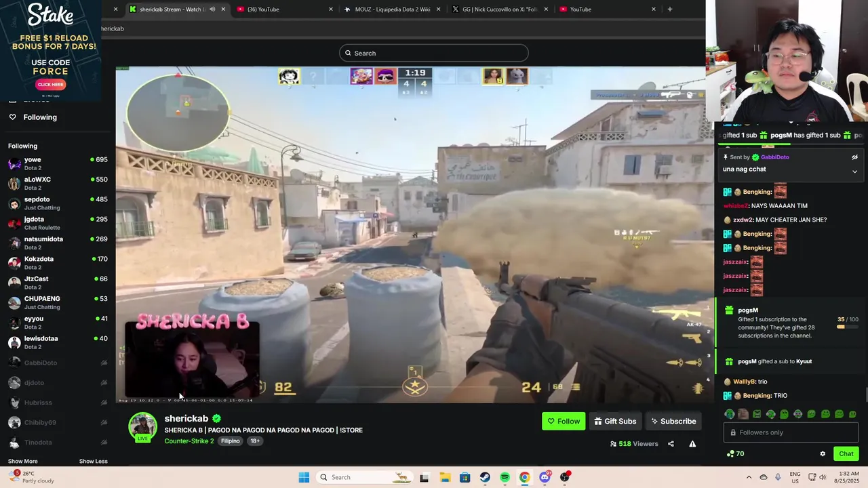The image size is (868, 488).
Task: Click the gift sub goal progress bar
Action: pos(848,327)
